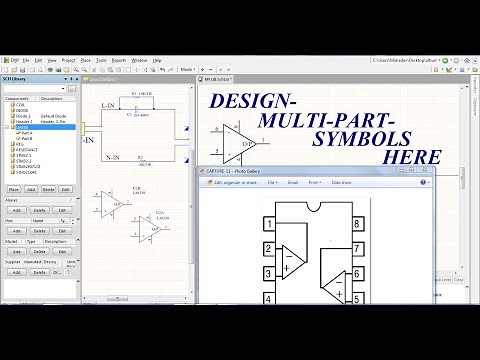
Task: Collapse the Aliases section arrow
Action: 78,199
